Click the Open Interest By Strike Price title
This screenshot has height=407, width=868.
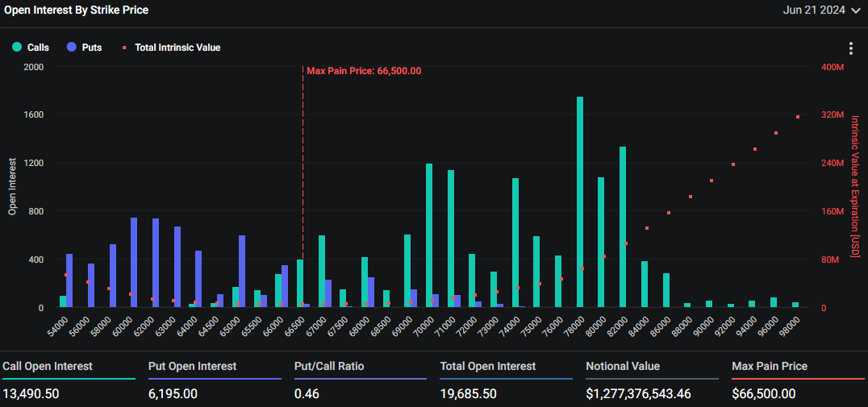[x=77, y=10]
